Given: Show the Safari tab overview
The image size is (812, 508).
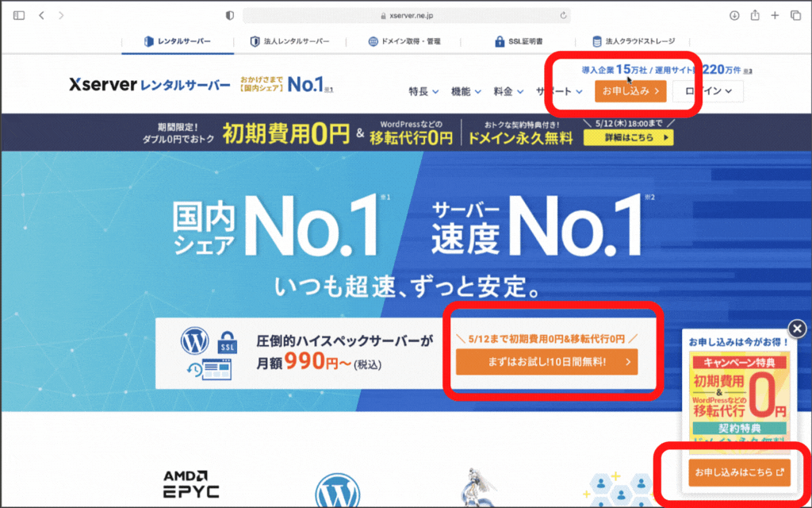Looking at the screenshot, I should (795, 16).
